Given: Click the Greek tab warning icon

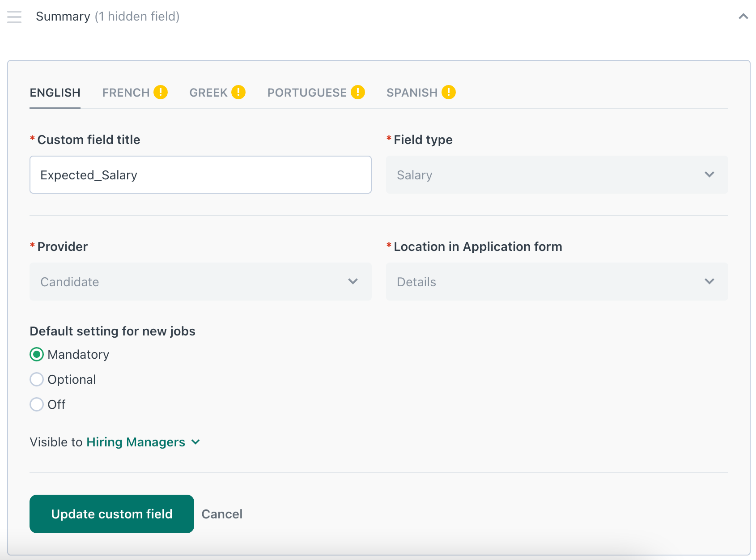Looking at the screenshot, I should 238,92.
